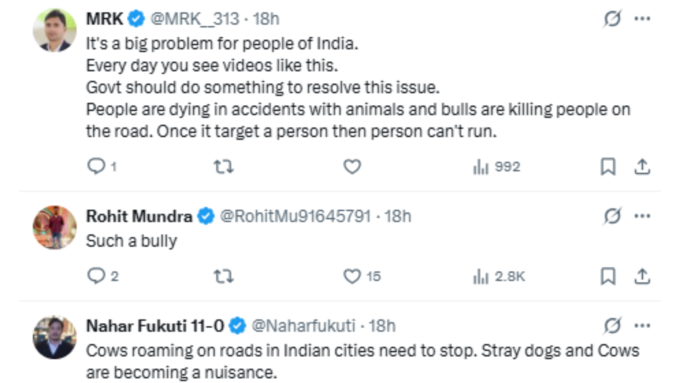Repost MRK's tweet about India
The image size is (680, 383).
[x=224, y=167]
